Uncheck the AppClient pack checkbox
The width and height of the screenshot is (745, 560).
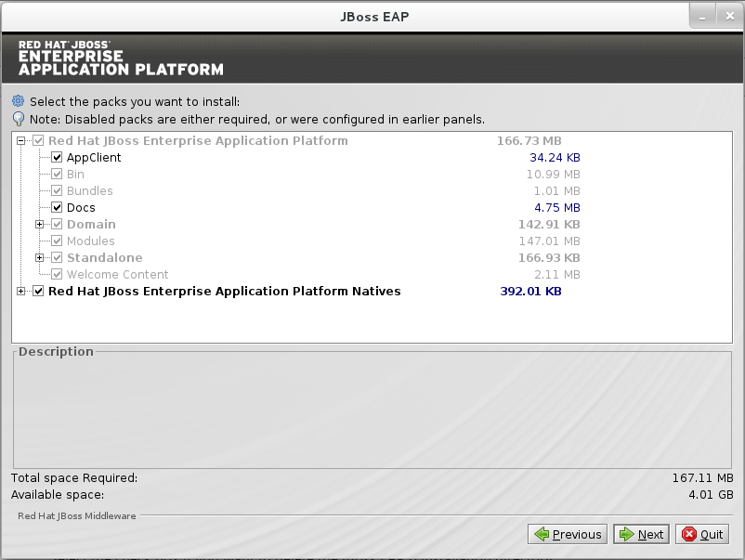click(57, 158)
